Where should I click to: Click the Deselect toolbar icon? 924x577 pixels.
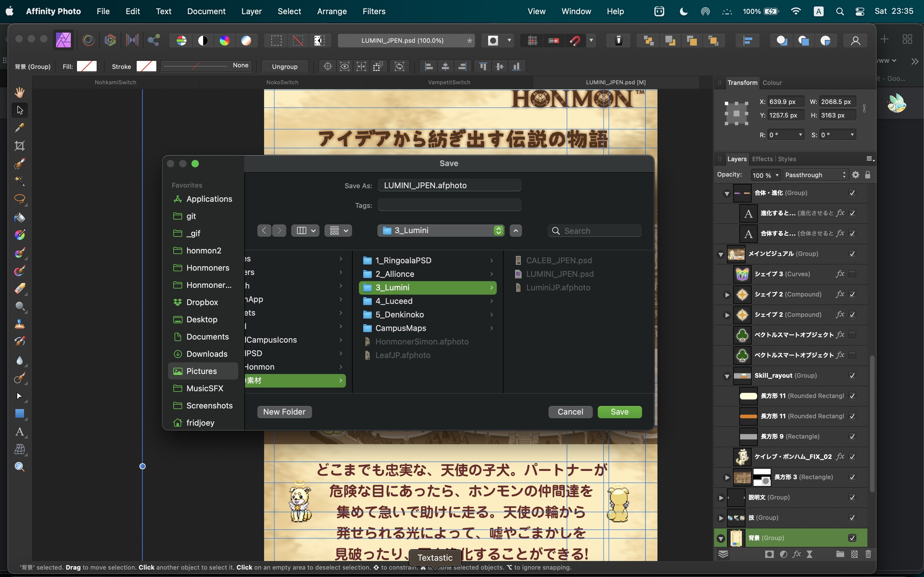pyautogui.click(x=298, y=41)
